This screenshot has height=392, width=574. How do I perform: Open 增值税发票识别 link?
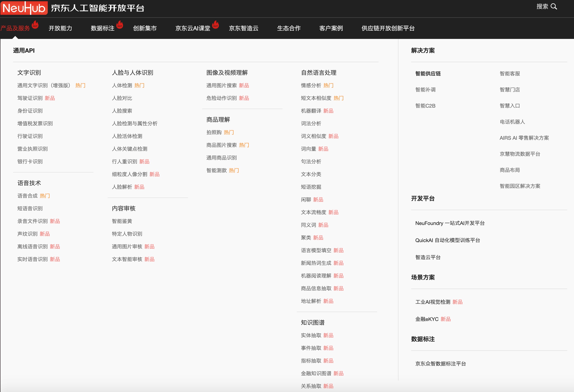(35, 123)
